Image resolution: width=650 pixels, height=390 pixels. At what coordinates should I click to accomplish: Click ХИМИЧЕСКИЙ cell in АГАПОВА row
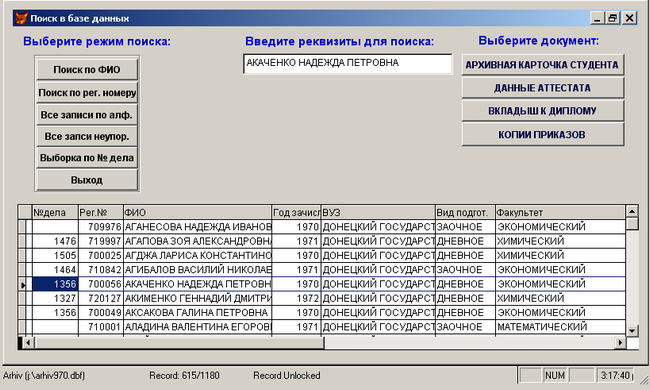tap(560, 241)
